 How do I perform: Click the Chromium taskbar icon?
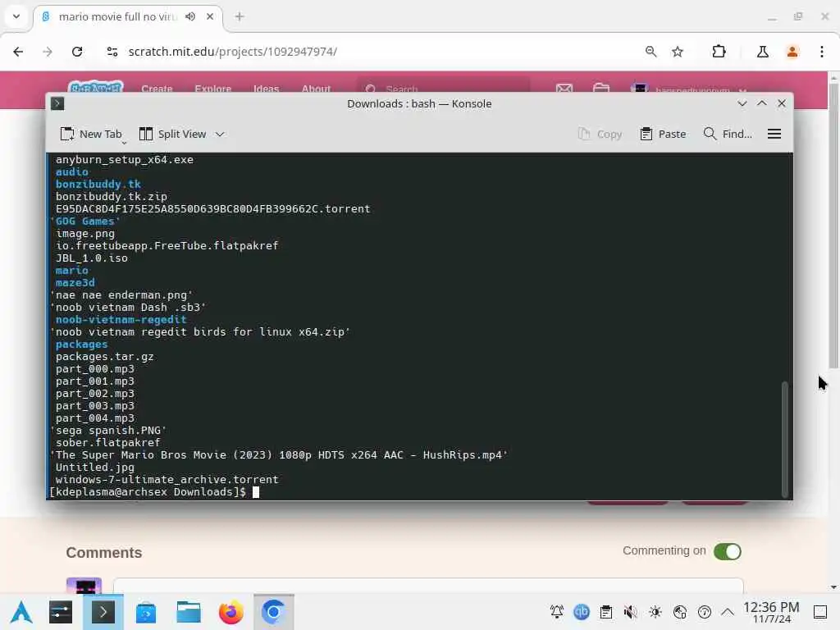[274, 612]
